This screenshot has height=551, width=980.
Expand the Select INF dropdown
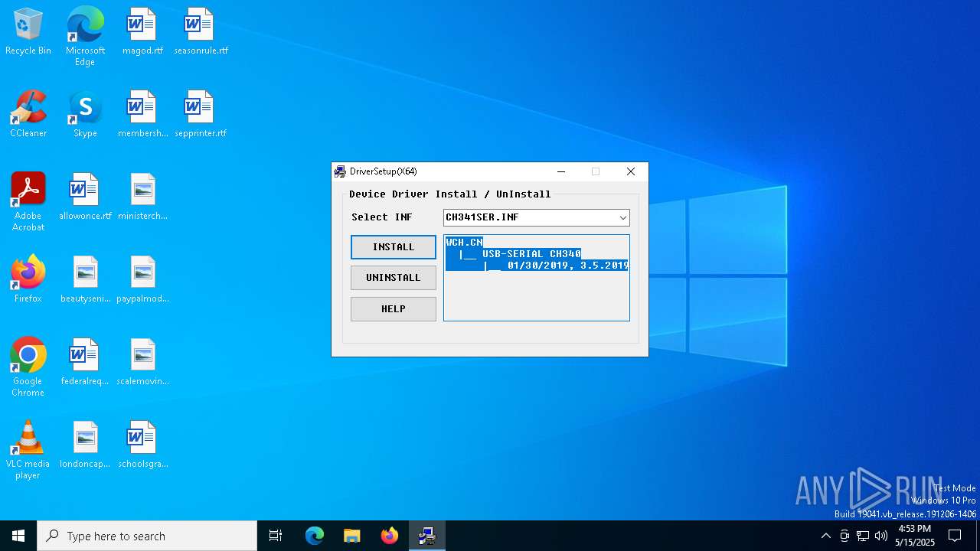click(x=623, y=217)
